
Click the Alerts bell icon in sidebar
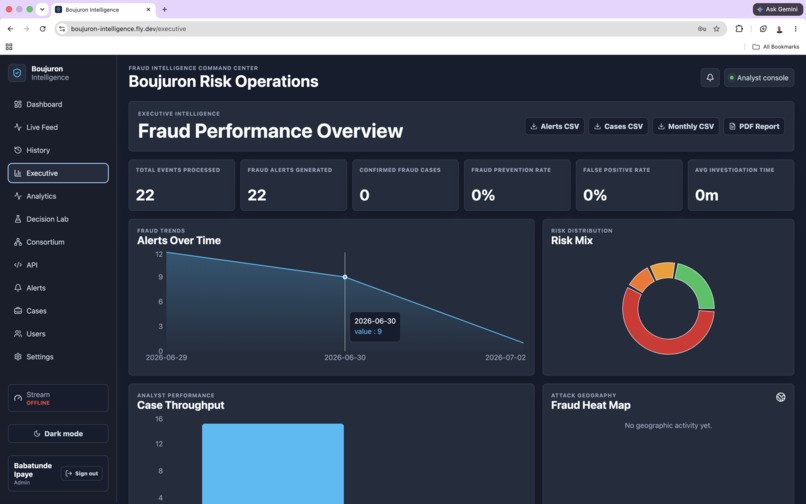(17, 288)
